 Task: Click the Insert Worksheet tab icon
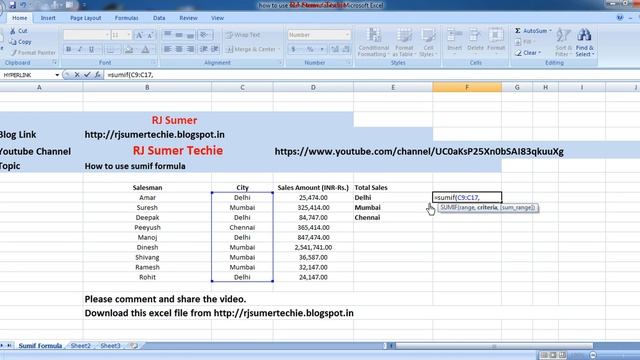pyautogui.click(x=133, y=346)
